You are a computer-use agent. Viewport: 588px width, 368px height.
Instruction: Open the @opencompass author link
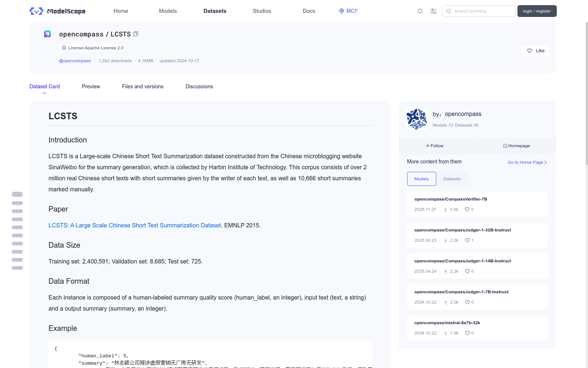coord(75,61)
